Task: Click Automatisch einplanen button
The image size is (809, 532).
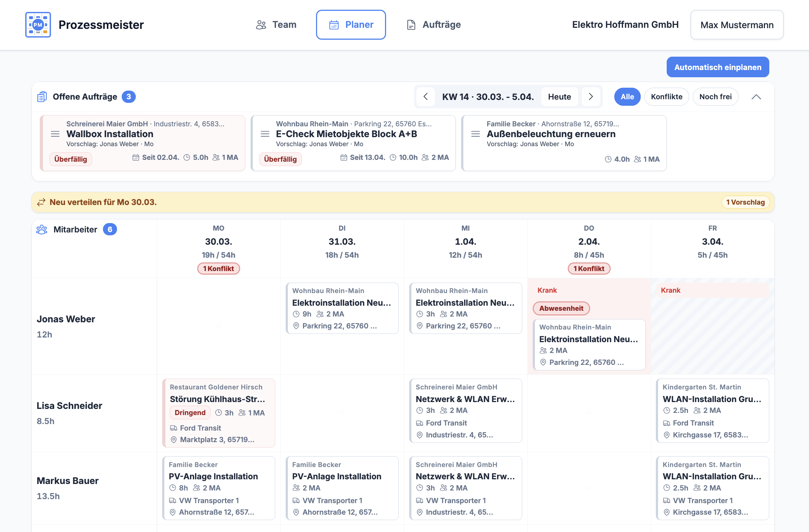Action: point(718,67)
